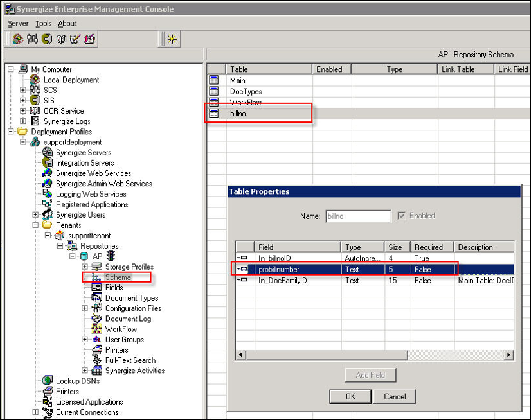This screenshot has width=531, height=420.
Task: Collapse the Tenants folder node
Action: click(35, 225)
